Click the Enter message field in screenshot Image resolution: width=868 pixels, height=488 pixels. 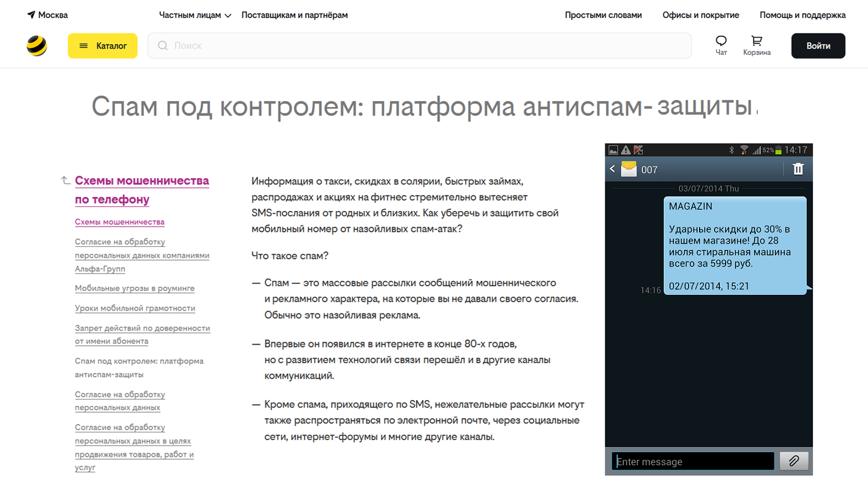pos(693,461)
